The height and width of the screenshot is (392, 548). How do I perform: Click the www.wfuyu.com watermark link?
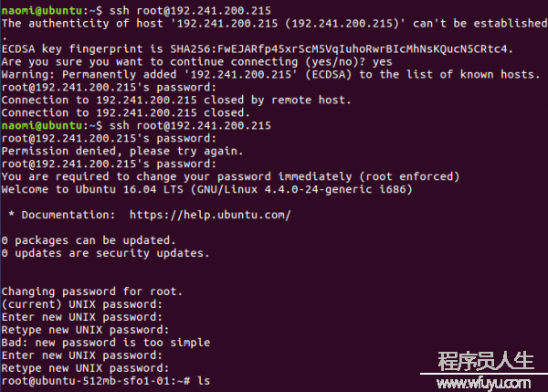point(484,383)
